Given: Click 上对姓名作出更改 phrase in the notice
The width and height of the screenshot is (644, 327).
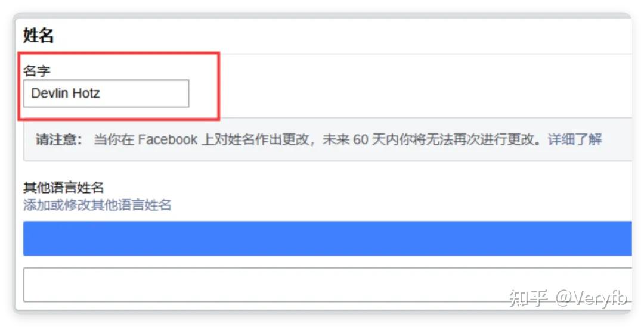Looking at the screenshot, I should pyautogui.click(x=255, y=139).
